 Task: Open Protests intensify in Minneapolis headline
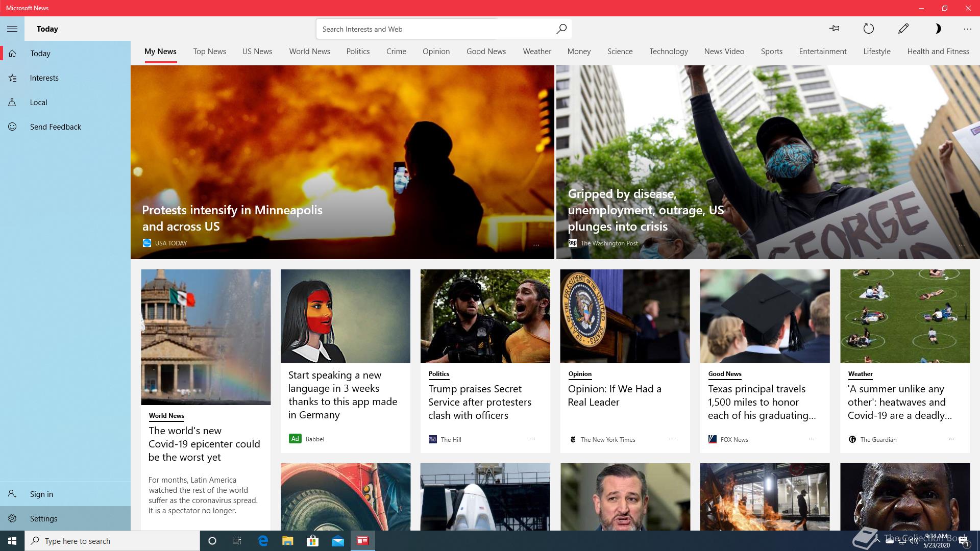point(232,218)
